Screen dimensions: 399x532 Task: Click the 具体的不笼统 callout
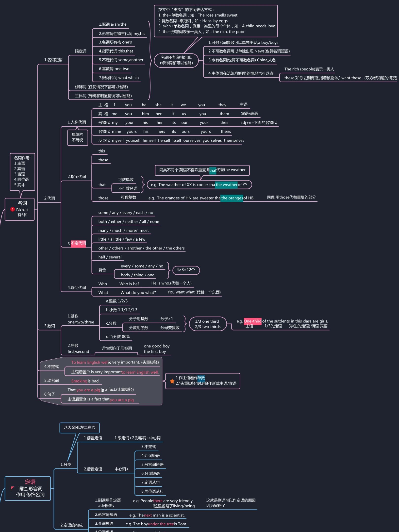(x=78, y=137)
